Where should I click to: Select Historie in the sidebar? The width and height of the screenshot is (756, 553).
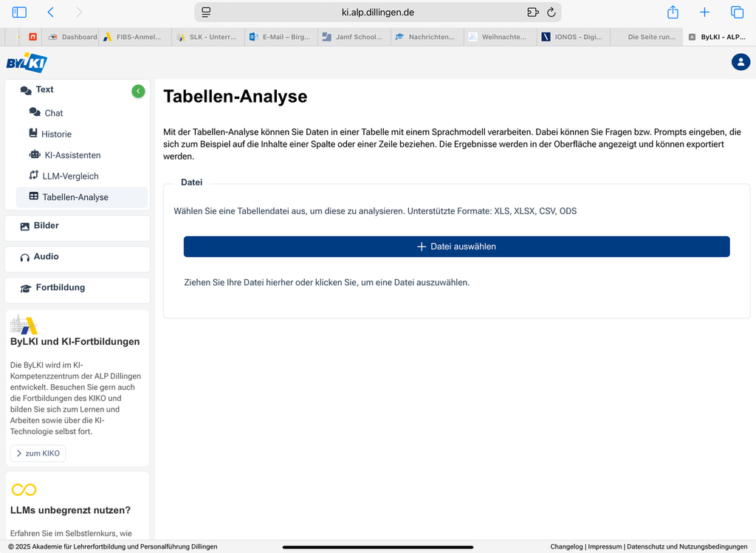pyautogui.click(x=56, y=134)
